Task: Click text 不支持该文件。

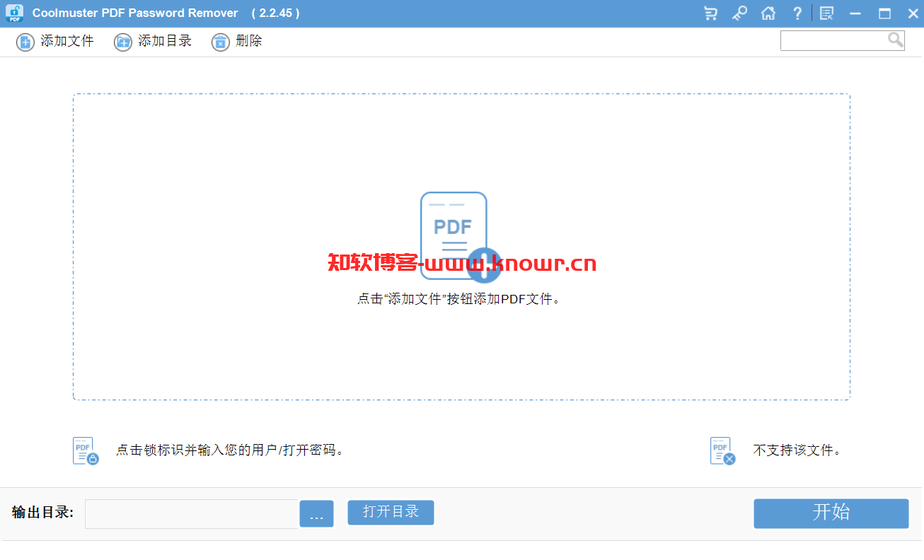Action: [797, 450]
